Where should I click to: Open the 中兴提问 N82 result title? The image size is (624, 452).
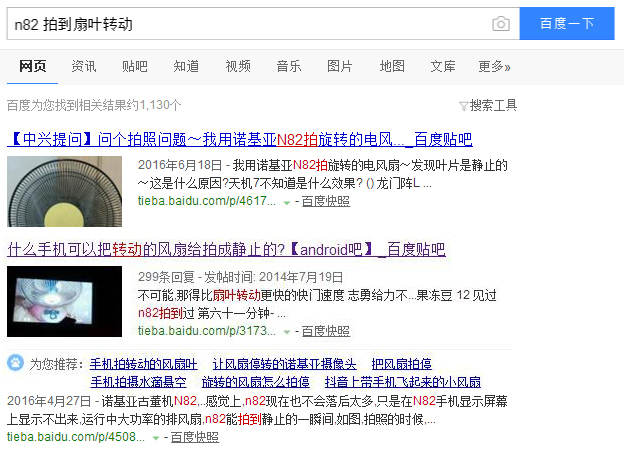point(240,139)
